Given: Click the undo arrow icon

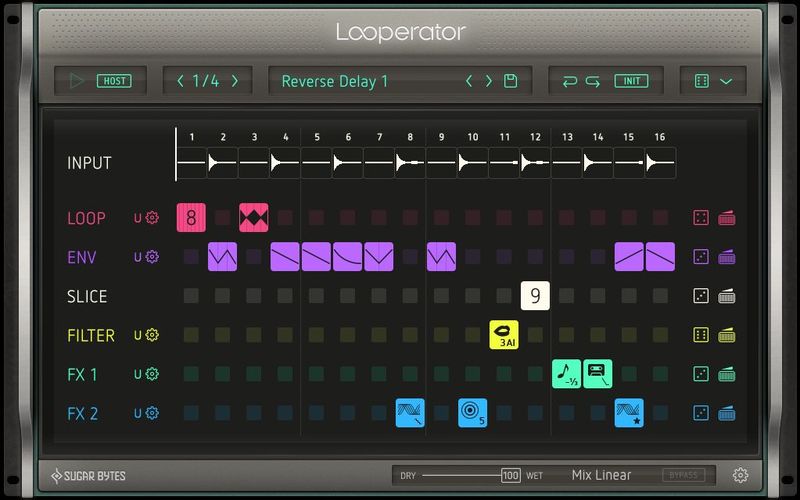Looking at the screenshot, I should pyautogui.click(x=570, y=81).
